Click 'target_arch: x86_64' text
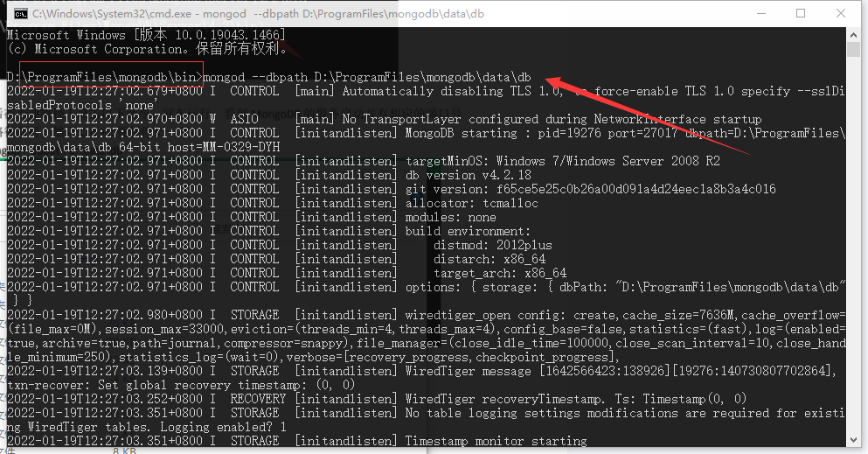 click(500, 273)
